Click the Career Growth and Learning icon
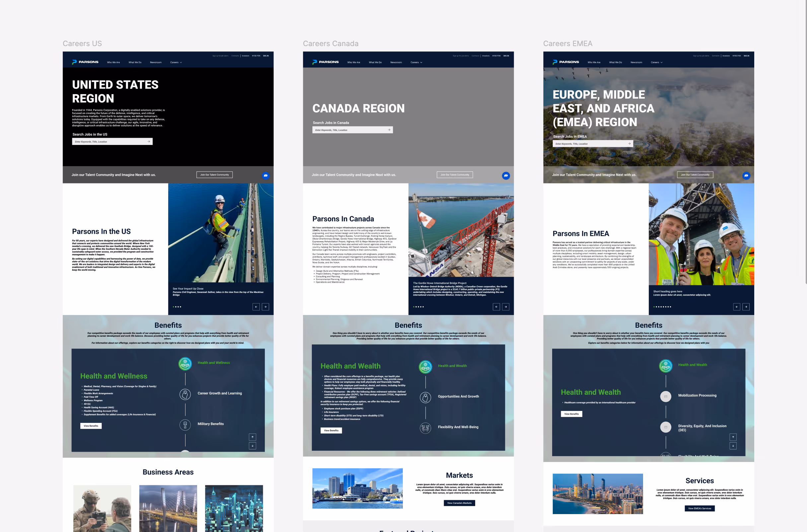This screenshot has width=807, height=532. click(185, 394)
